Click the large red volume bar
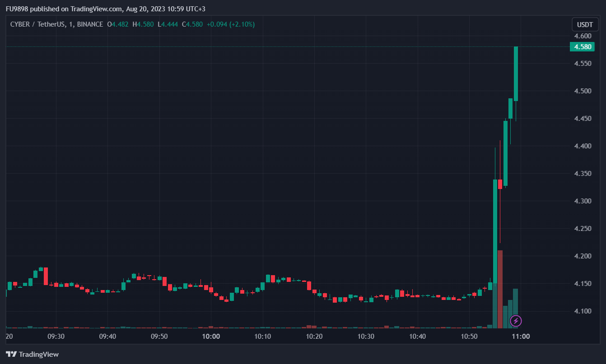 coord(500,289)
